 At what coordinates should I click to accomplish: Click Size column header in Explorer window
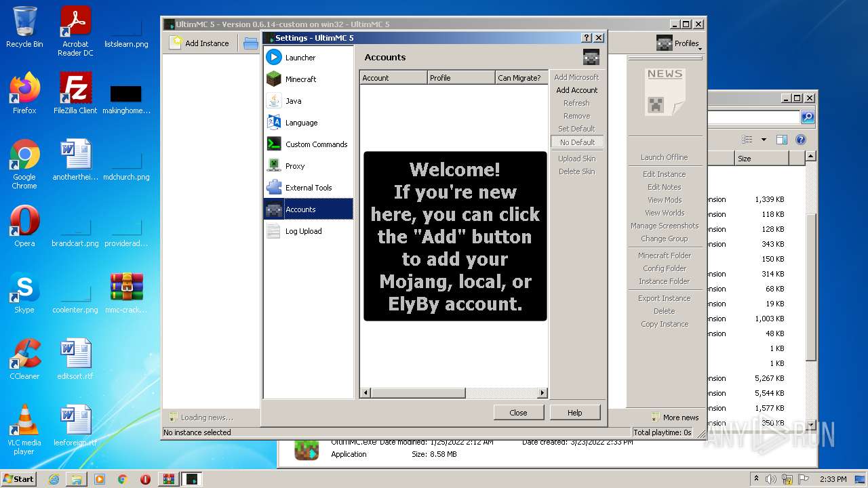(762, 159)
